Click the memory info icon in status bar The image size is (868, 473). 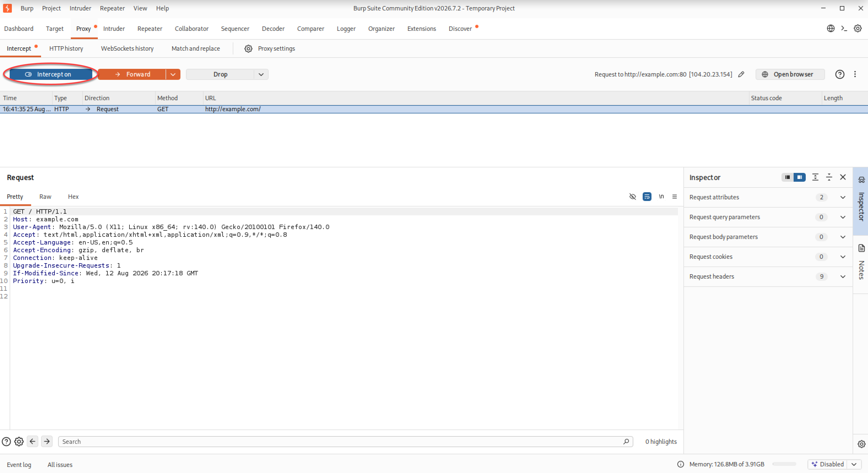tap(681, 464)
